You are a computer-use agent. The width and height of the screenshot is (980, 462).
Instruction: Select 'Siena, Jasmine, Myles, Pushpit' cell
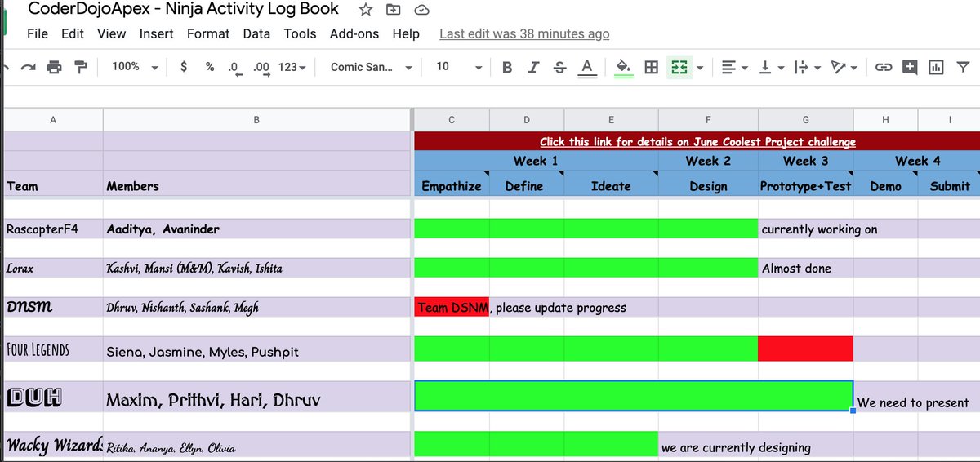coord(256,349)
